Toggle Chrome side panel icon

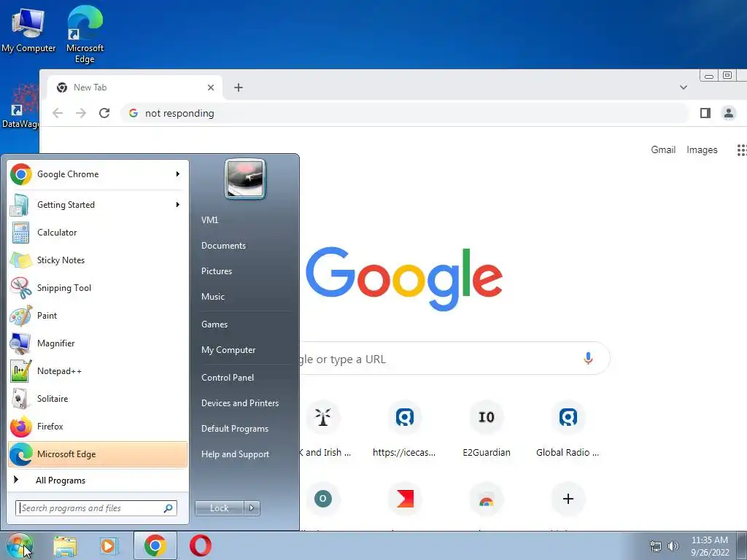[705, 113]
